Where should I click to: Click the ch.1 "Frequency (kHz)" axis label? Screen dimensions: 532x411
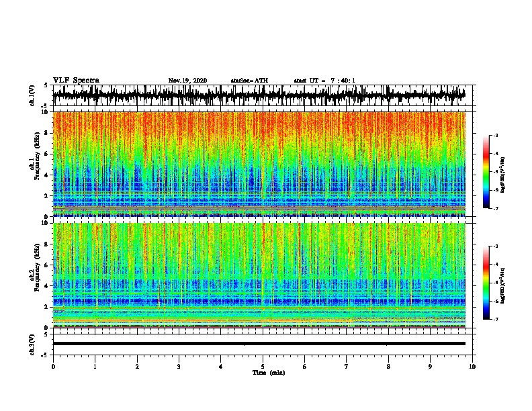(37, 156)
